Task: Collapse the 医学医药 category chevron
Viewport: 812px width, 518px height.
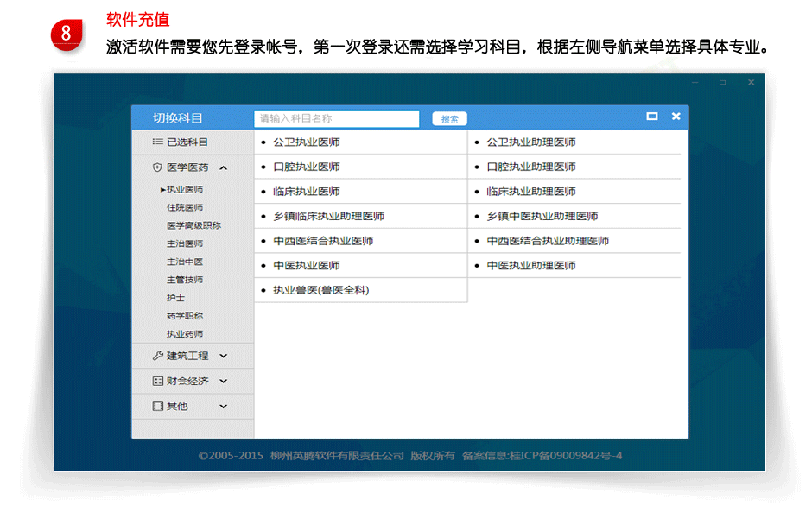Action: tap(224, 167)
